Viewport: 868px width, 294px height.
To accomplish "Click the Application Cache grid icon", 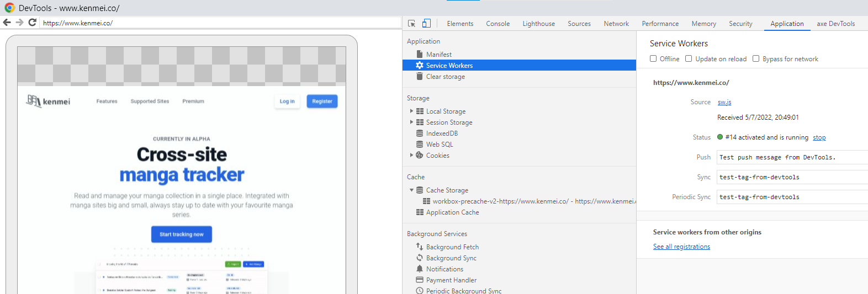I will 420,212.
